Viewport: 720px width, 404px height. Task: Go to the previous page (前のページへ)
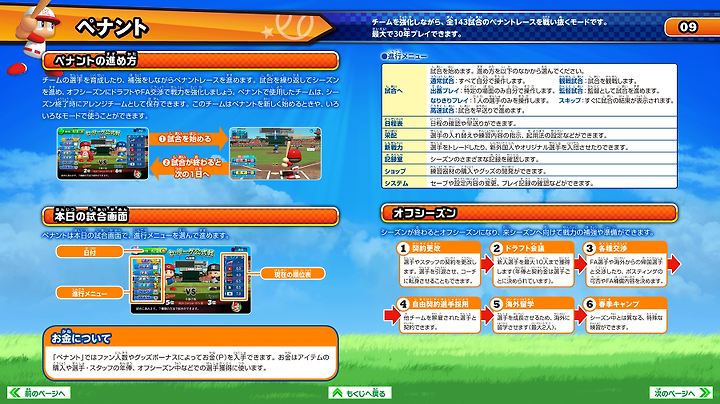(x=39, y=393)
